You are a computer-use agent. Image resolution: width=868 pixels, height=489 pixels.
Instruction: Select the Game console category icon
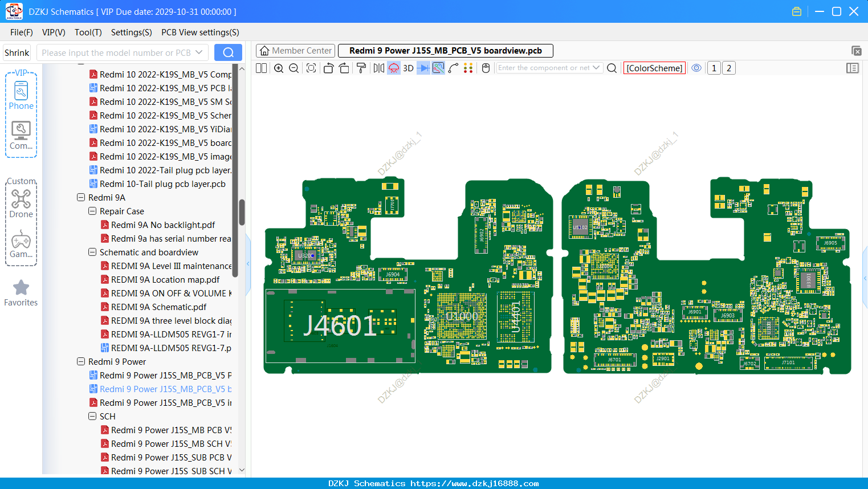[21, 244]
